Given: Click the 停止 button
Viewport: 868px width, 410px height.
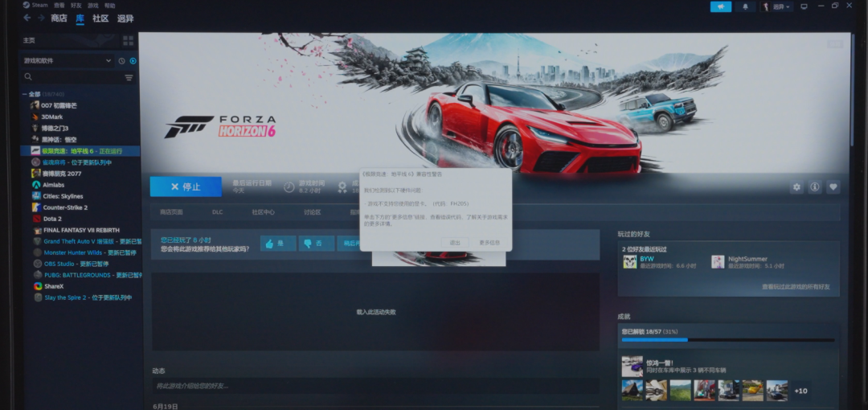Looking at the screenshot, I should pyautogui.click(x=186, y=187).
